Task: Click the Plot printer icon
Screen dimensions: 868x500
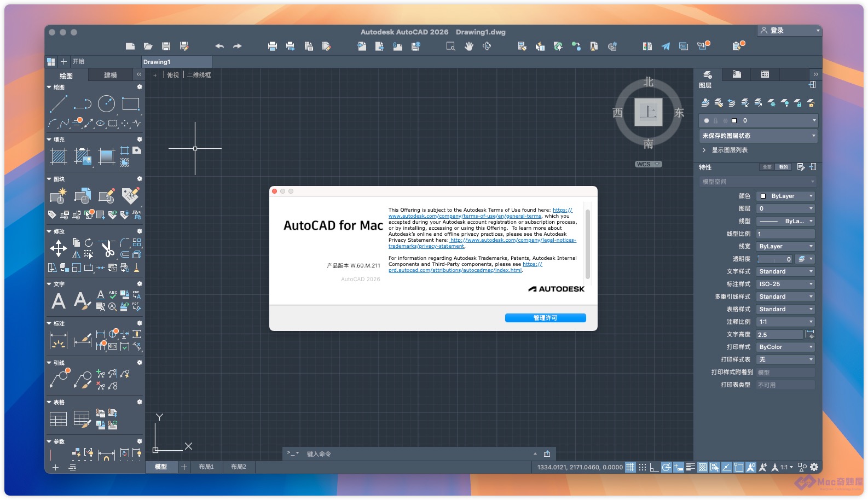Action: (273, 46)
